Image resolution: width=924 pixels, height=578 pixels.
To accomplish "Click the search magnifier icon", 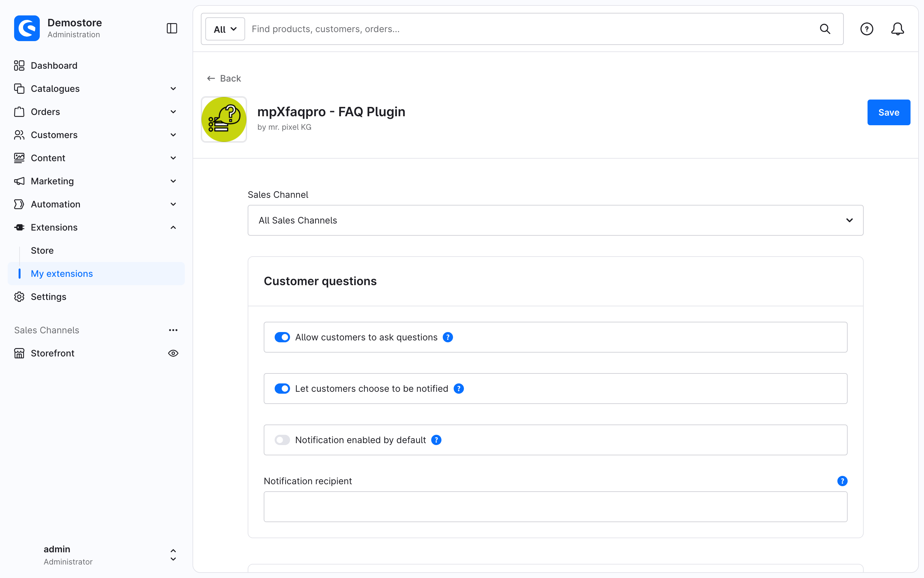I will [825, 29].
